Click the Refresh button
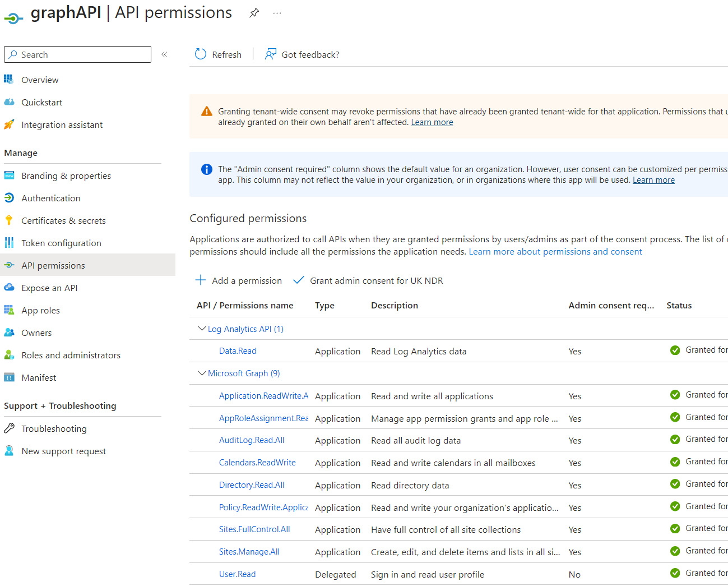The image size is (728, 586). [218, 54]
